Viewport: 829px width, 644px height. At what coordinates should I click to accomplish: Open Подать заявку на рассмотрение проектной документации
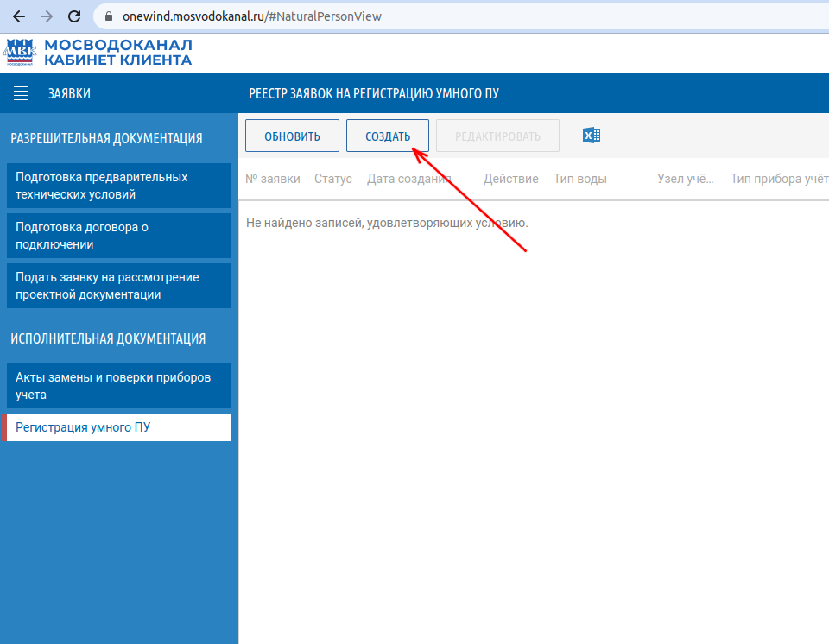coord(119,286)
